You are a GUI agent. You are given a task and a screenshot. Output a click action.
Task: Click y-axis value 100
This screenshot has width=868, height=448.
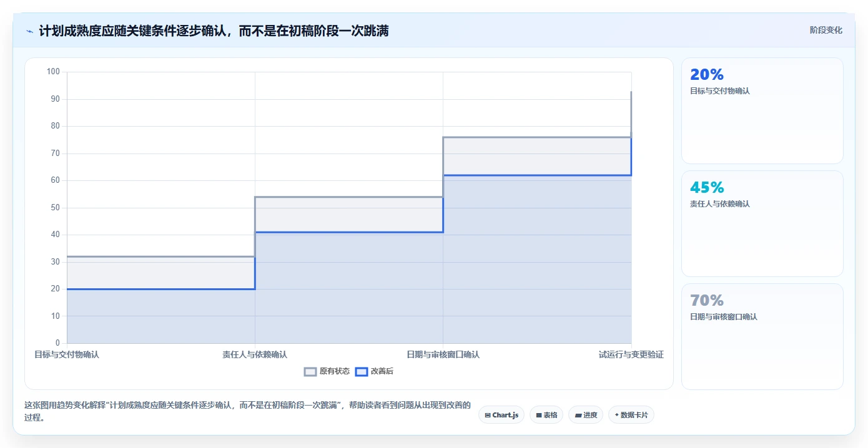point(54,72)
